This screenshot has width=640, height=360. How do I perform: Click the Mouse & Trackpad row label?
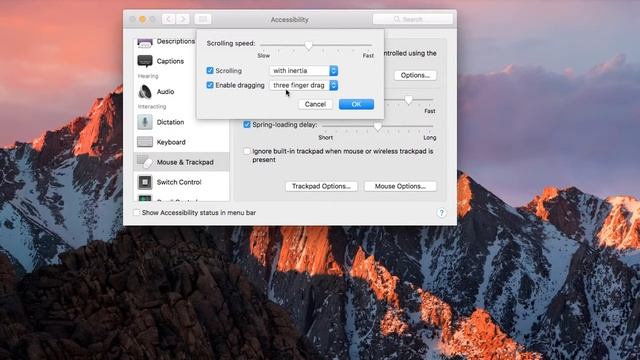[185, 162]
